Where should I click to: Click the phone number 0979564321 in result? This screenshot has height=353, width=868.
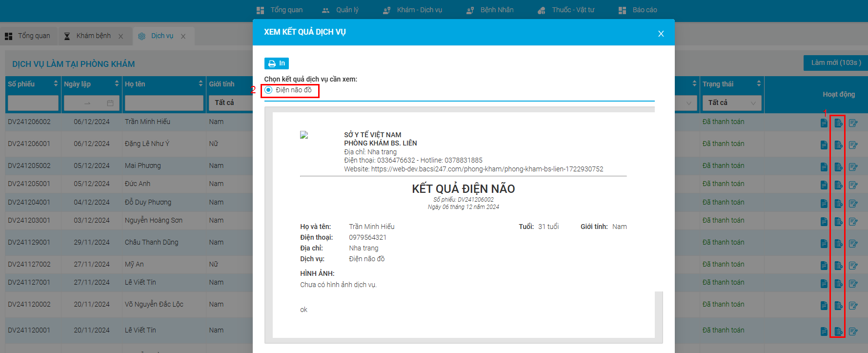click(x=367, y=237)
